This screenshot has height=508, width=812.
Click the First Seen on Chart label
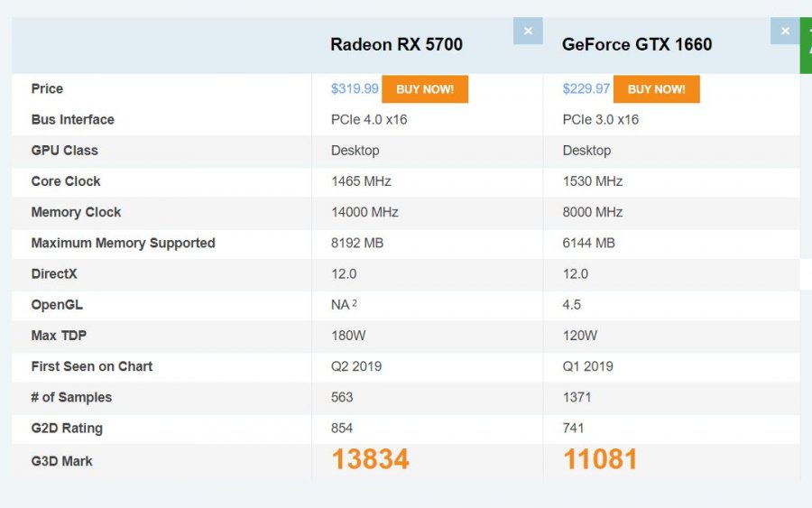point(92,366)
